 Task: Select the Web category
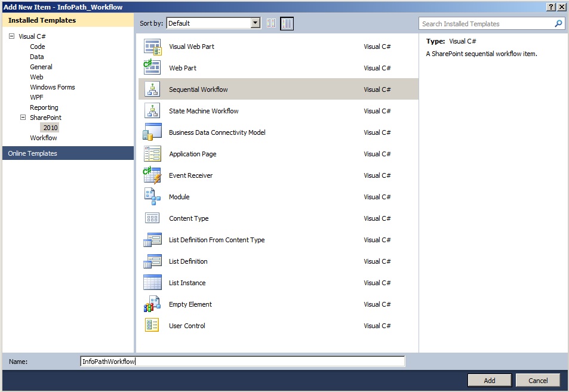click(36, 77)
